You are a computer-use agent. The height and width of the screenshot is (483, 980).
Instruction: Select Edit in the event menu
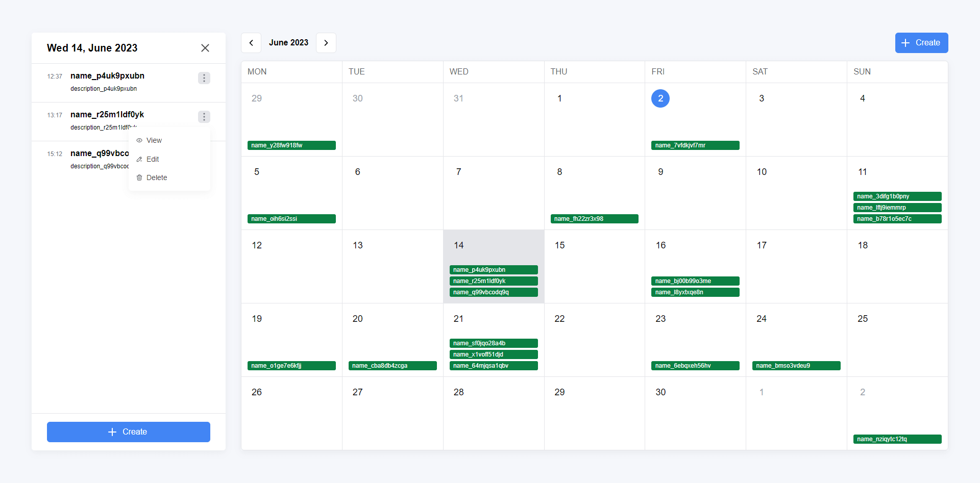[153, 159]
